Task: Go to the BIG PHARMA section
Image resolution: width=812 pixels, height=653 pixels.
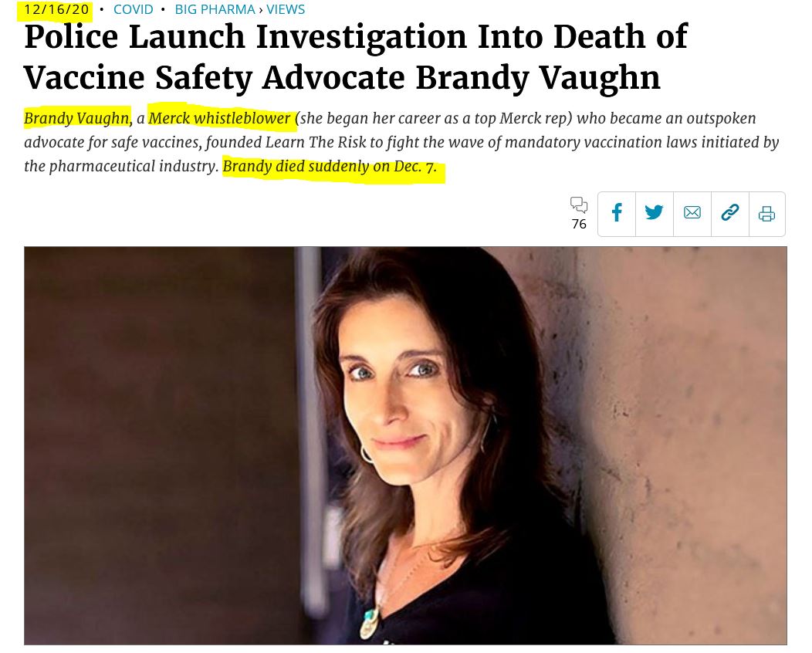Action: pyautogui.click(x=215, y=9)
